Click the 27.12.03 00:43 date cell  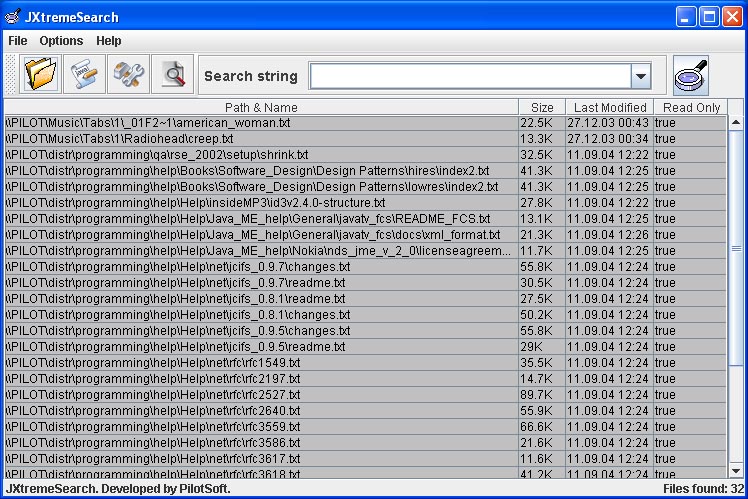[610, 123]
